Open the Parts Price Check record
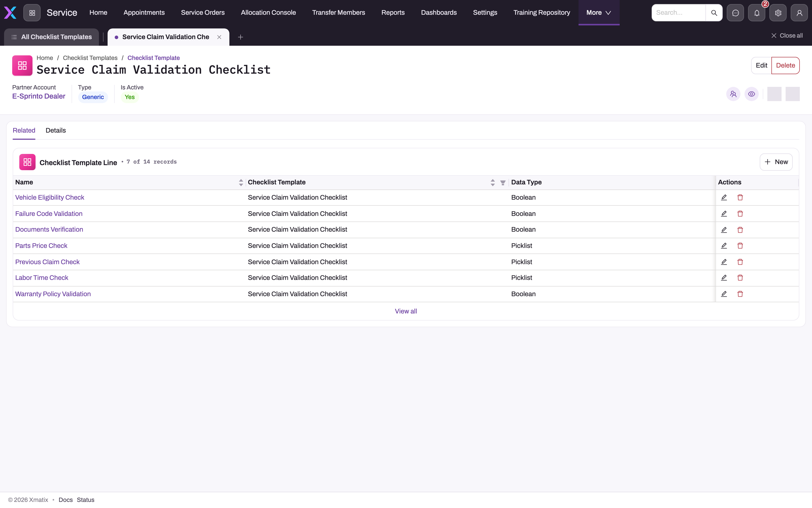This screenshot has height=508, width=812. coord(41,246)
